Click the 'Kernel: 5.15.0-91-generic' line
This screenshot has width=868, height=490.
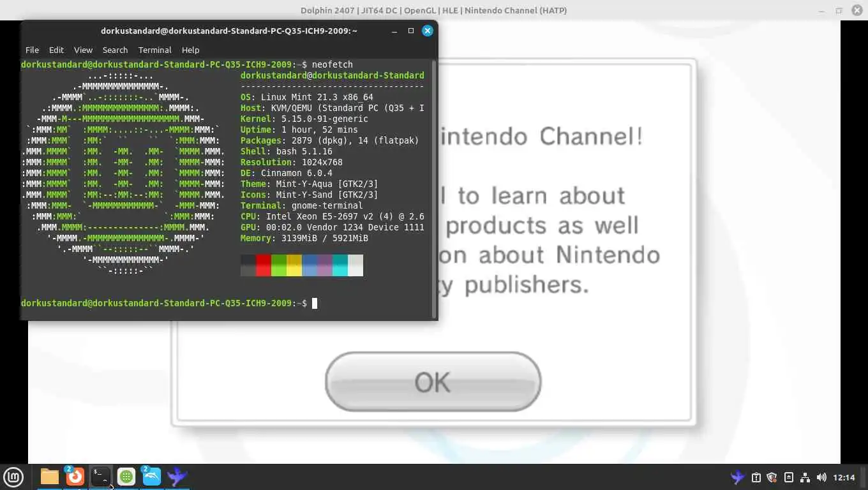point(304,119)
